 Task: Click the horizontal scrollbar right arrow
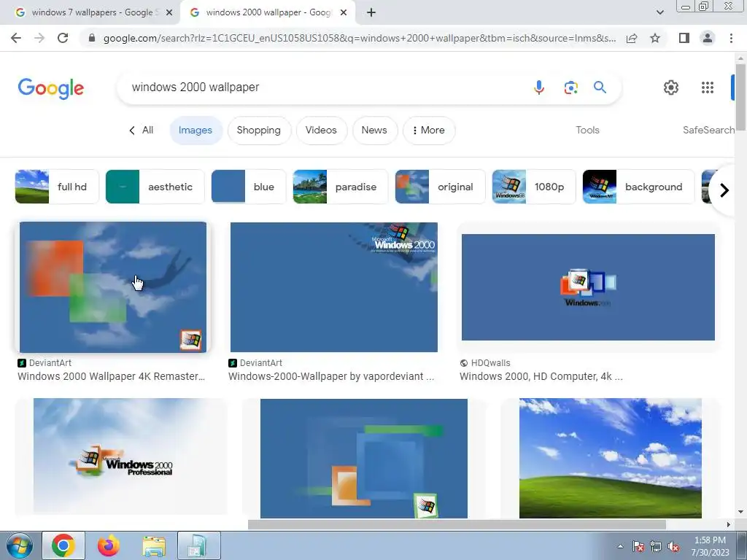pos(729,524)
